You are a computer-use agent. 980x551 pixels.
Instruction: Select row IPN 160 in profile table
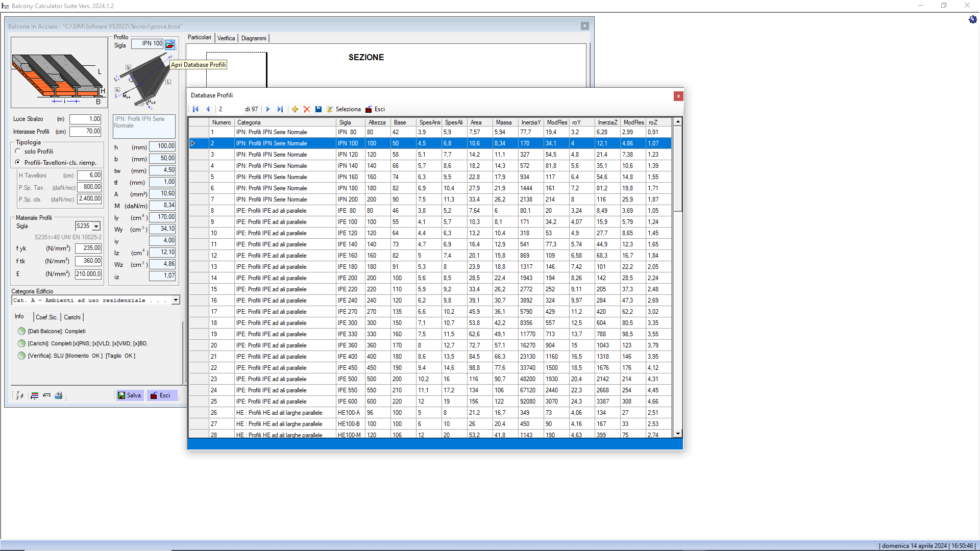coord(430,177)
